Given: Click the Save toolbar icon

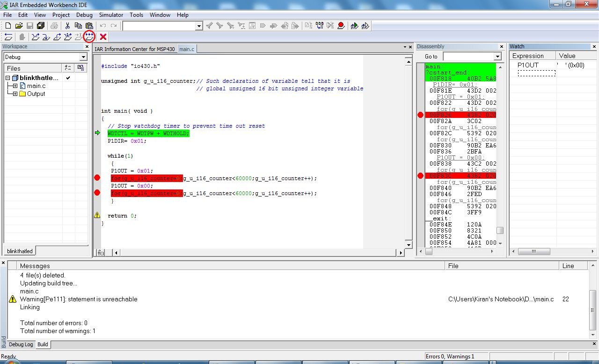Looking at the screenshot, I should 30,26.
